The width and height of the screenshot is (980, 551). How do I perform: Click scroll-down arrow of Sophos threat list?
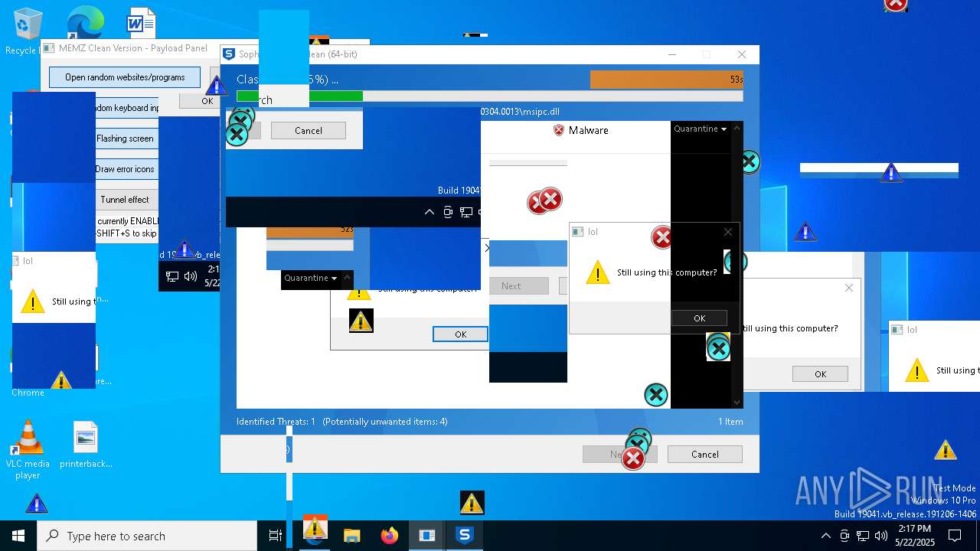click(x=737, y=402)
